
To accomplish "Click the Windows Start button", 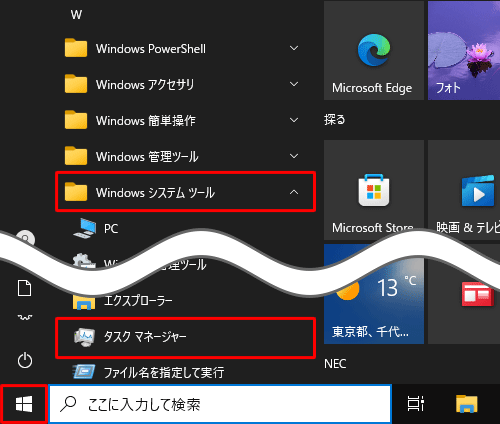I will tap(24, 404).
